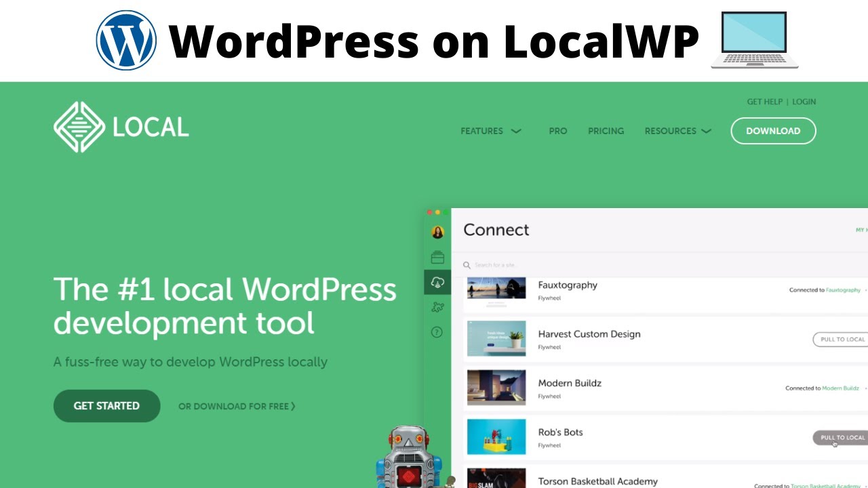Click WordPress on LocalWP title text

click(x=433, y=41)
